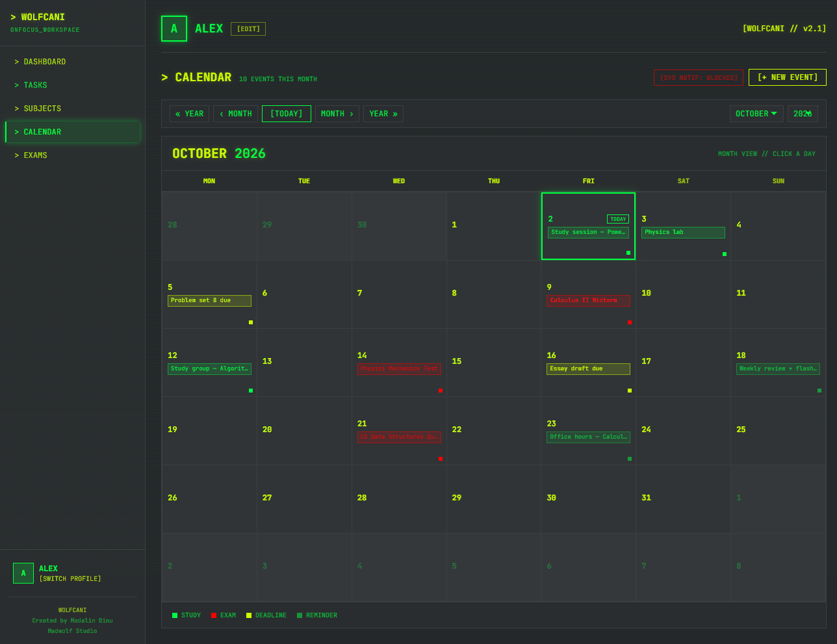Click the WOLFCANI logo text in sidebar
This screenshot has height=644, width=837.
click(38, 17)
